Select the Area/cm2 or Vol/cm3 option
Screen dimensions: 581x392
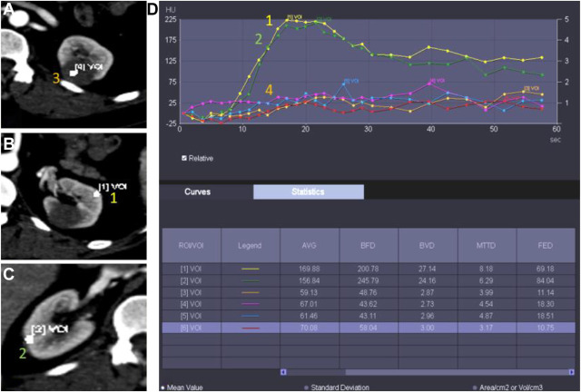(x=475, y=388)
